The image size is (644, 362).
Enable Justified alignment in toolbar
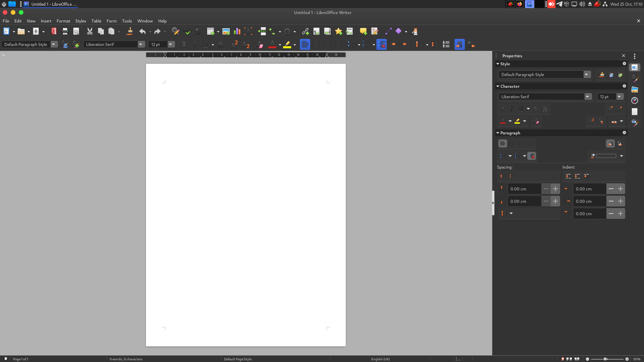click(x=338, y=44)
